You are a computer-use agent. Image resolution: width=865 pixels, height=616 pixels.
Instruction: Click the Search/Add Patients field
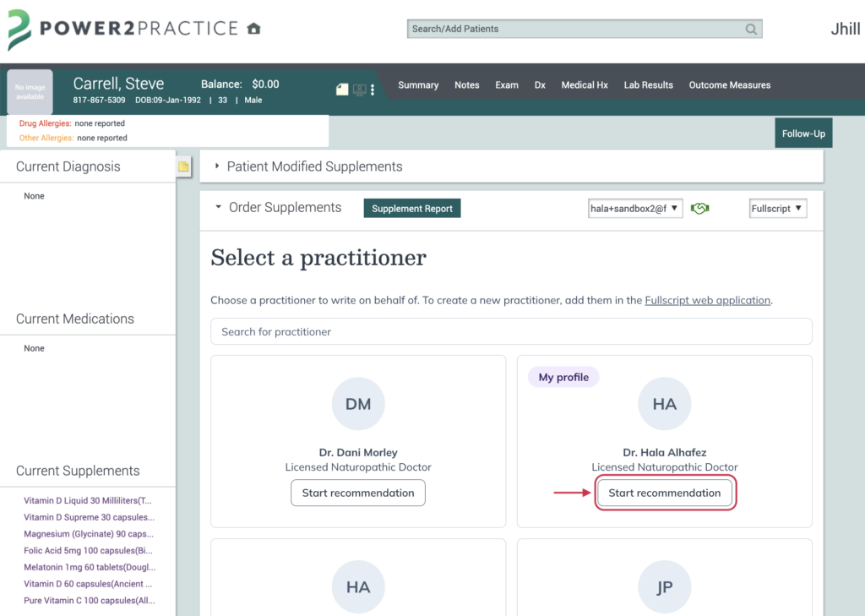pyautogui.click(x=585, y=29)
